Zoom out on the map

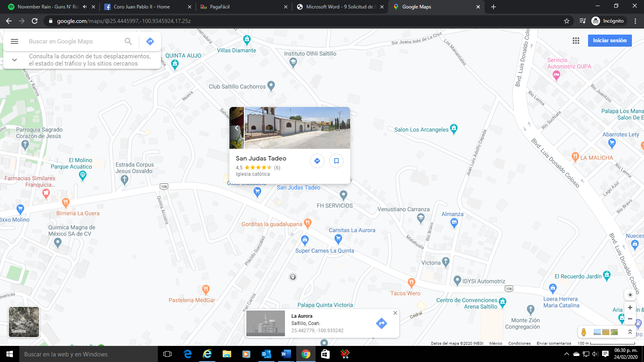coord(630,319)
